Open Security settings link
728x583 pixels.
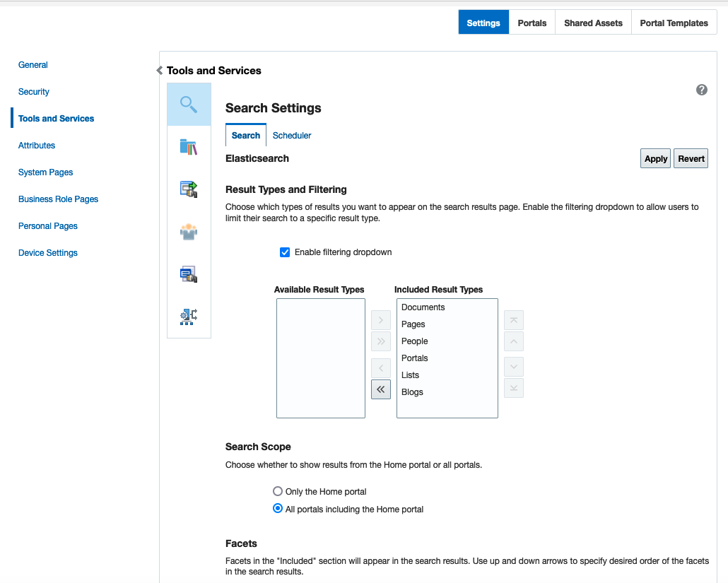point(33,92)
